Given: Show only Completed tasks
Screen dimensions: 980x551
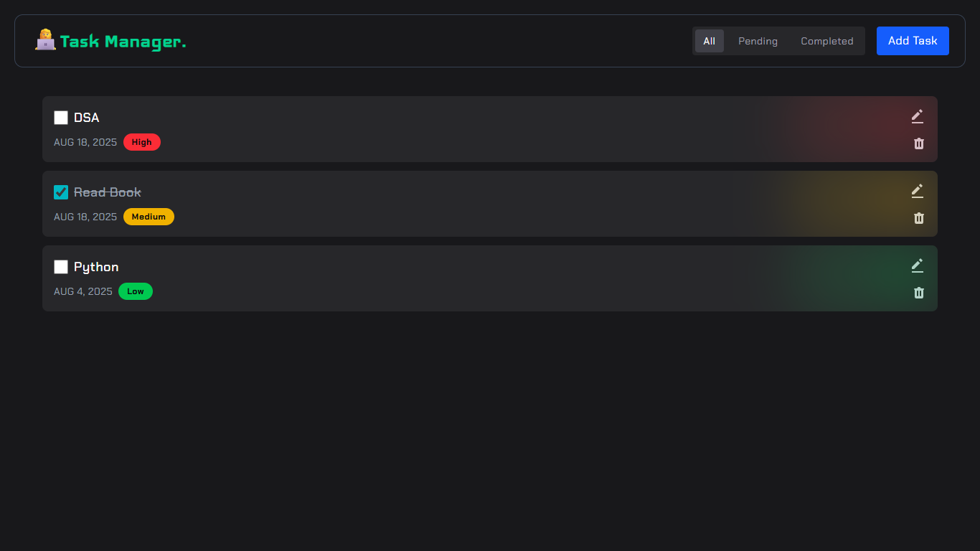Looking at the screenshot, I should click(827, 41).
